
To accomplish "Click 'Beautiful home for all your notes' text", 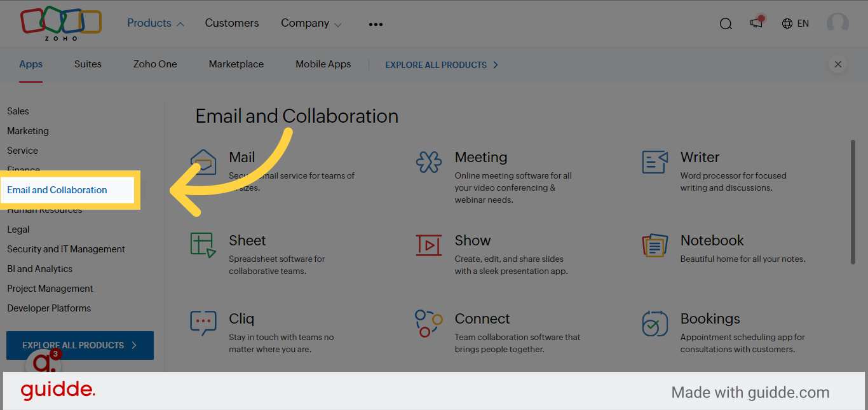I will [743, 259].
